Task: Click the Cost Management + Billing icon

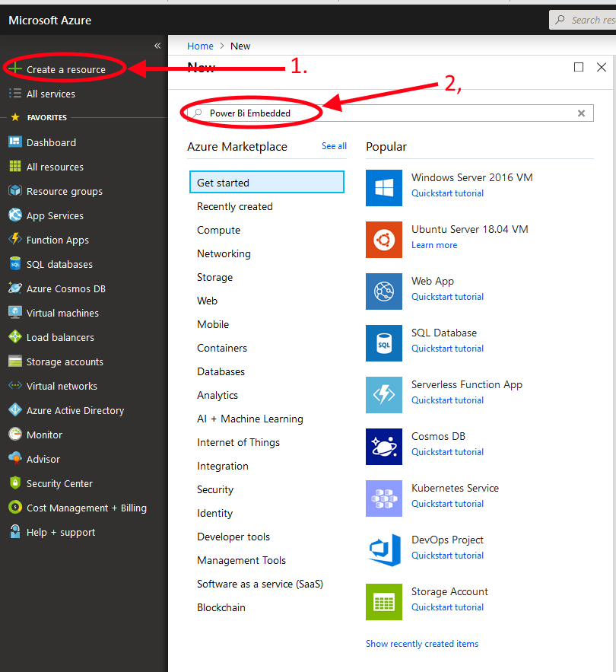Action: [15, 507]
